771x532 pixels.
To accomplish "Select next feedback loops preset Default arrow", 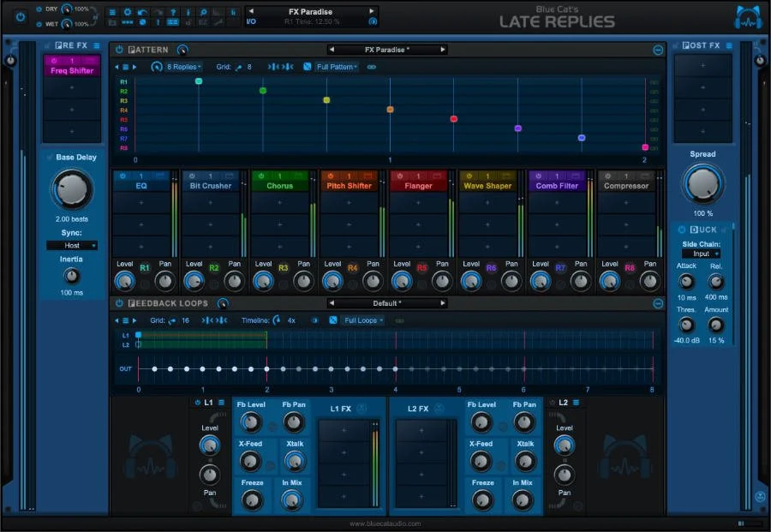I will [443, 303].
